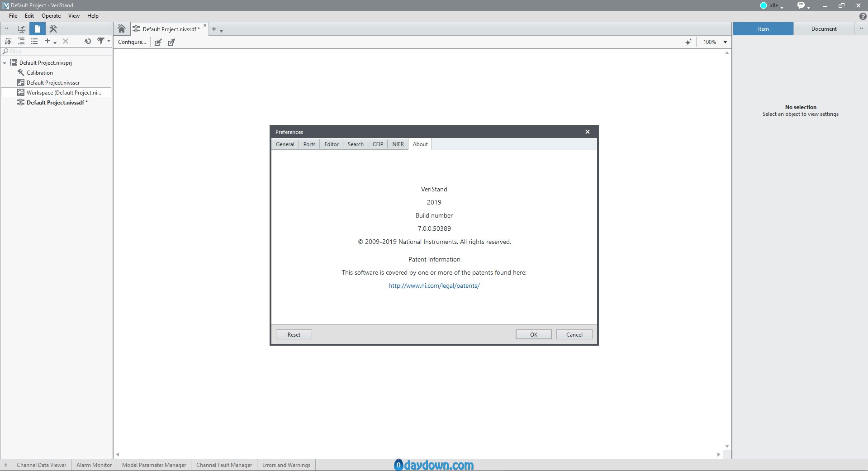Open the Alarm Monitor bottom tab
Screen dimensions: 868x471
tap(94, 465)
